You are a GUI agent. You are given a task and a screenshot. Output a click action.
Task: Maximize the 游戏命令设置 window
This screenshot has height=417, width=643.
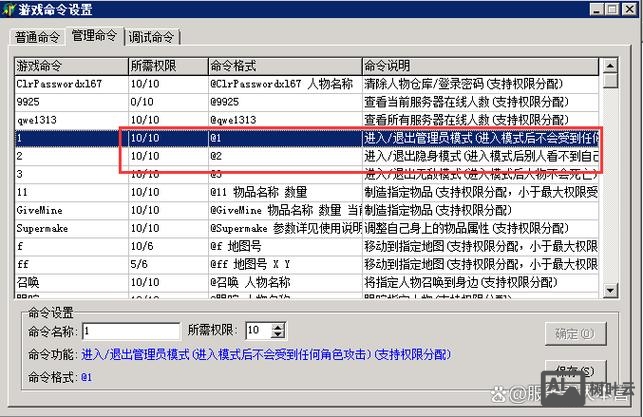pyautogui.click(x=610, y=10)
